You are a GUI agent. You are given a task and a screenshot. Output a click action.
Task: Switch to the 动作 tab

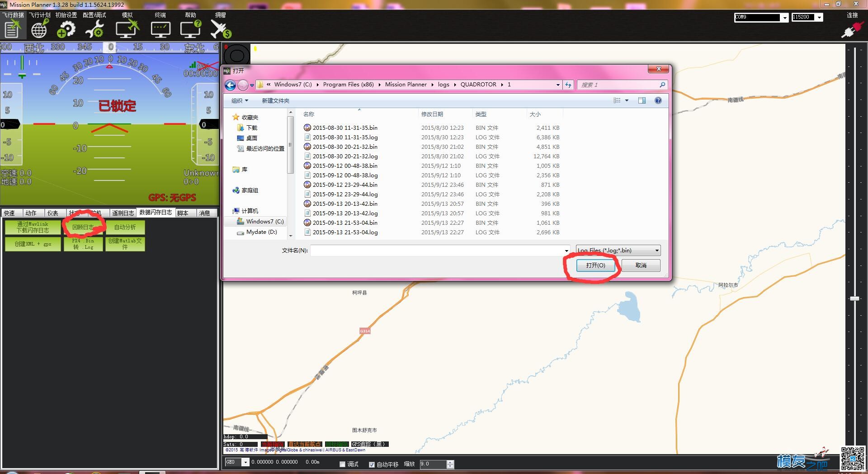point(31,213)
